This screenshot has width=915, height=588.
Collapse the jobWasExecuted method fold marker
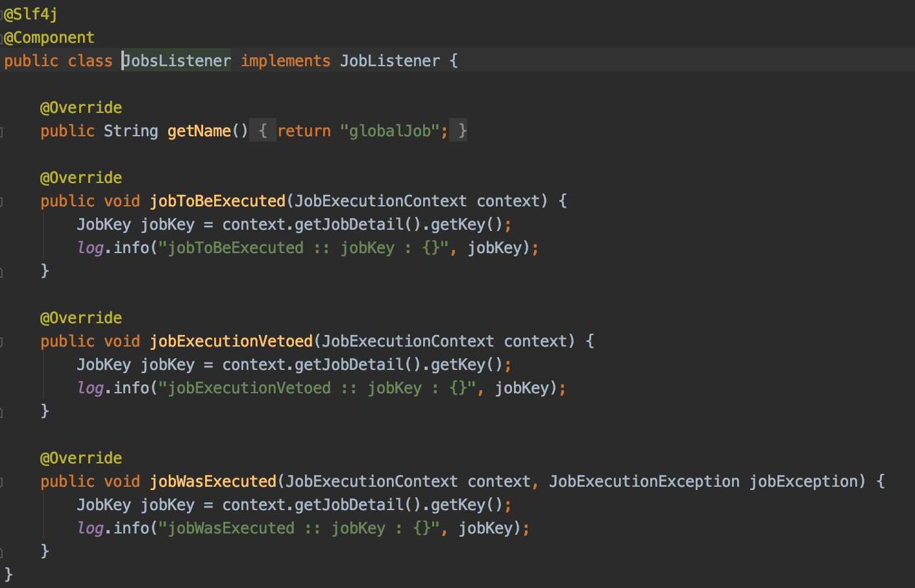[x=2, y=482]
